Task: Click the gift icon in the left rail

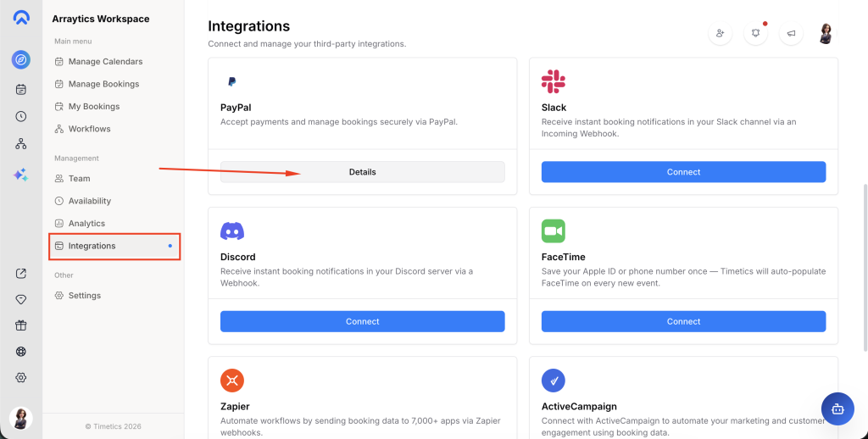Action: (x=21, y=325)
